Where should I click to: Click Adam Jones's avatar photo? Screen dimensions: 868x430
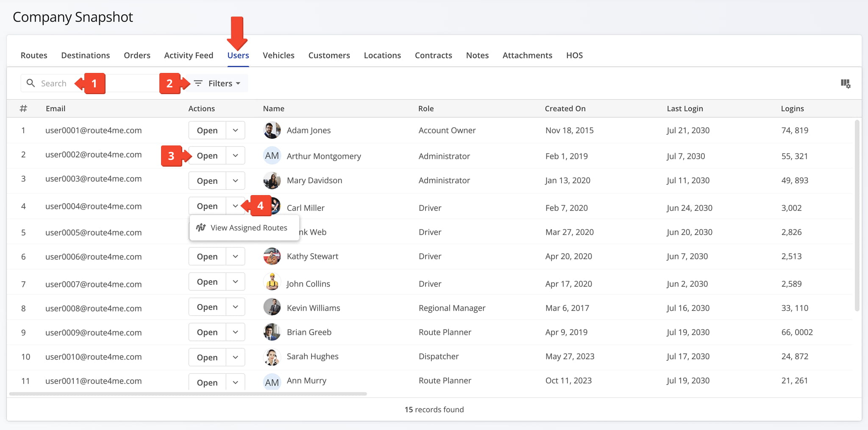coord(272,130)
